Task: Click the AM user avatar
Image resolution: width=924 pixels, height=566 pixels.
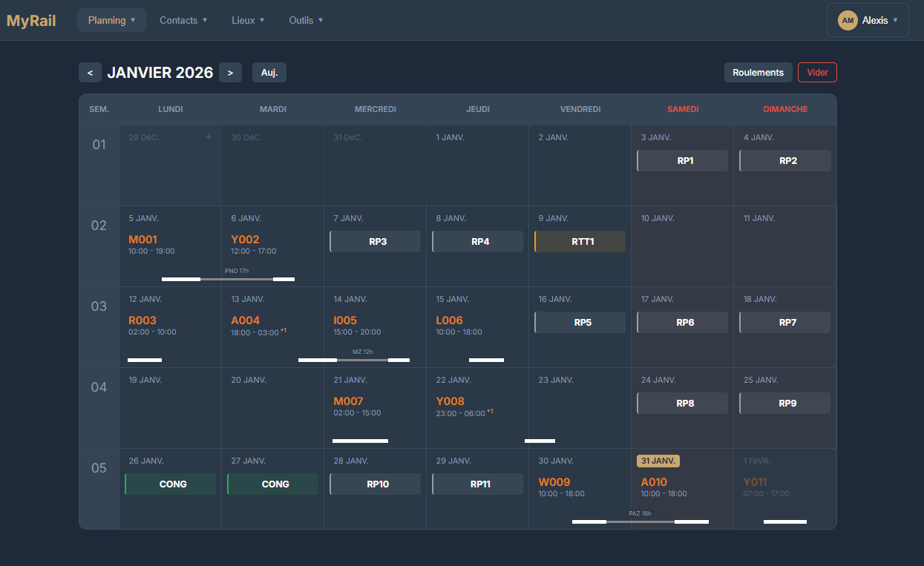Action: 848,21
